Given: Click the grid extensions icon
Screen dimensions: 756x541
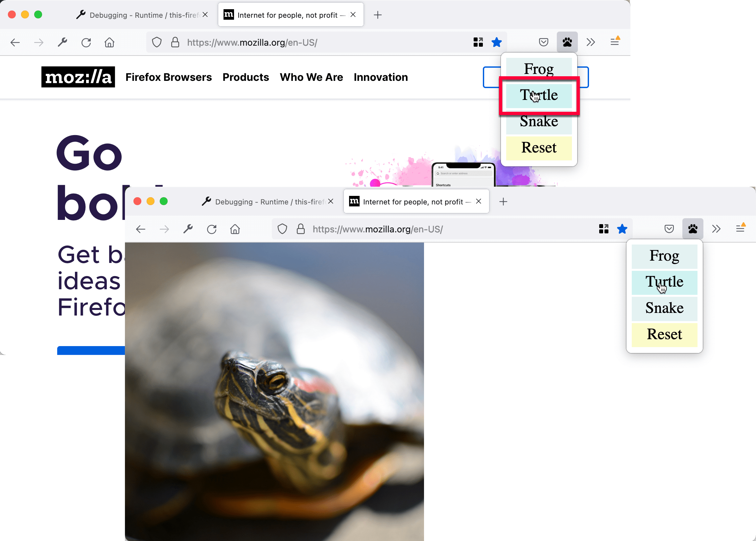Looking at the screenshot, I should tap(478, 42).
